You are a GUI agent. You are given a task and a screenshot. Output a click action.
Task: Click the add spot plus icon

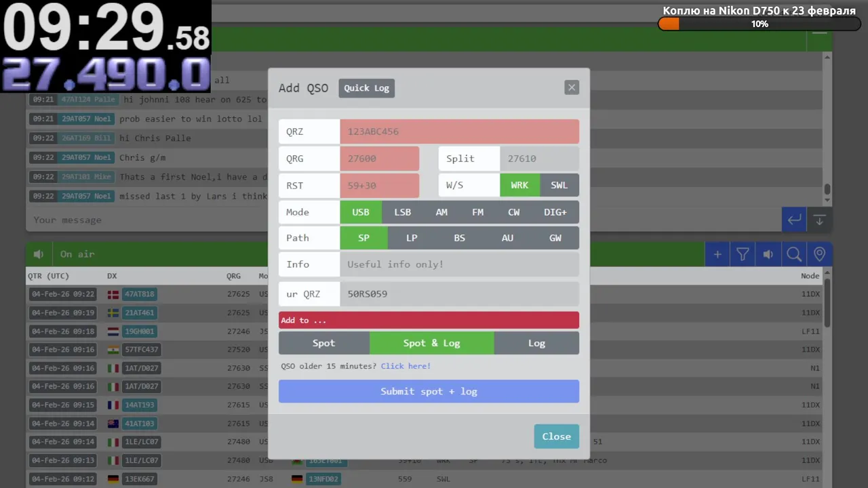point(717,254)
